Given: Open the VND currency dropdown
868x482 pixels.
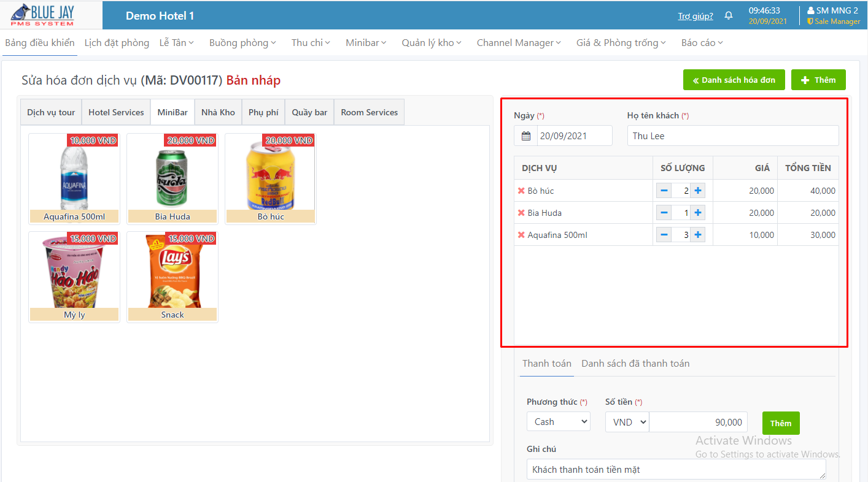Looking at the screenshot, I should click(627, 422).
